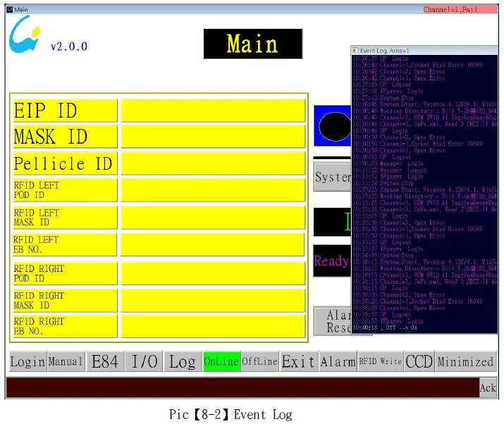
Task: Open the E84 screen
Action: point(105,362)
